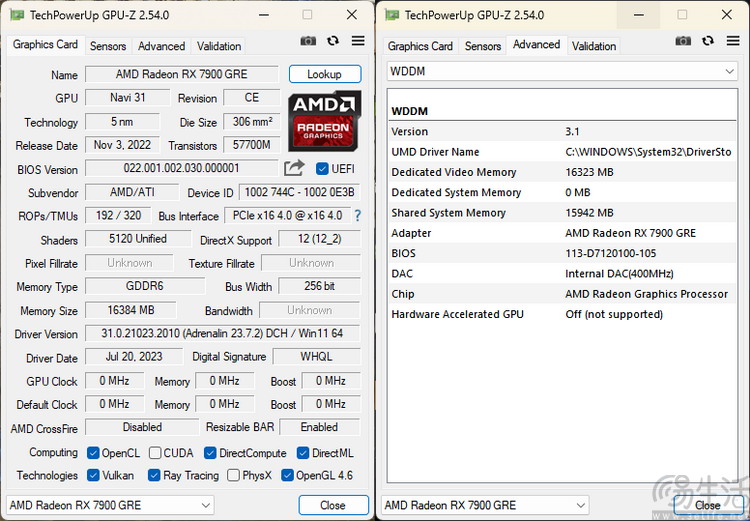
Task: Open the hamburger menu in left window
Action: click(358, 42)
